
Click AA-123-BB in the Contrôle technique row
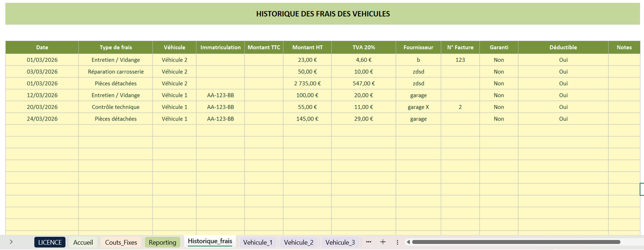tap(221, 107)
